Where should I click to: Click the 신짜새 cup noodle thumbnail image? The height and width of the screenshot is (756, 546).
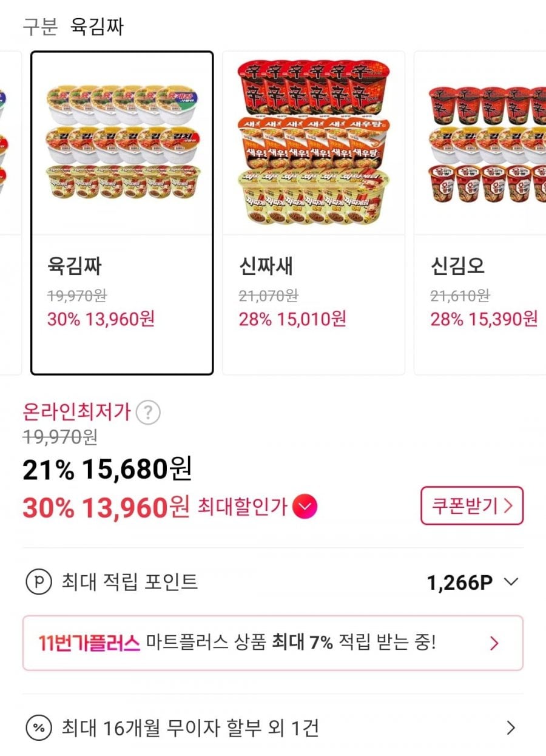[313, 143]
